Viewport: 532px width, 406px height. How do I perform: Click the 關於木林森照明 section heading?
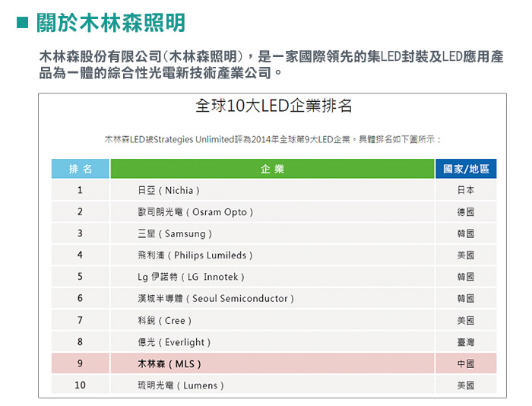(x=111, y=23)
